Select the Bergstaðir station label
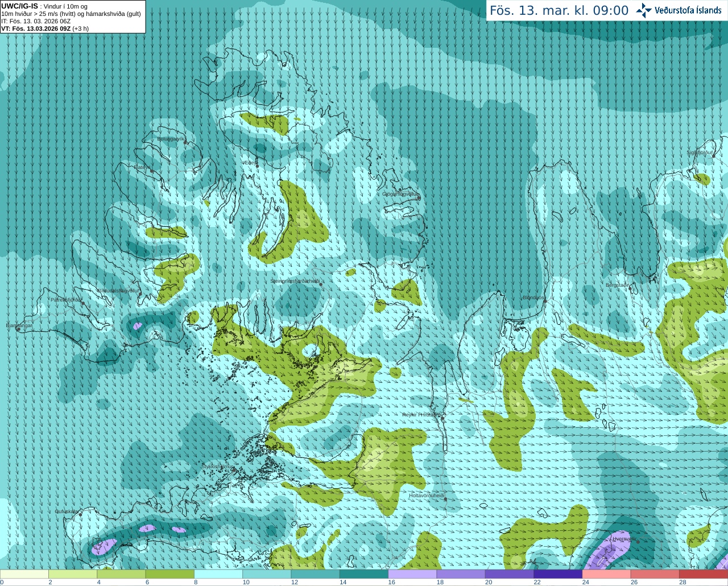 pyautogui.click(x=618, y=284)
